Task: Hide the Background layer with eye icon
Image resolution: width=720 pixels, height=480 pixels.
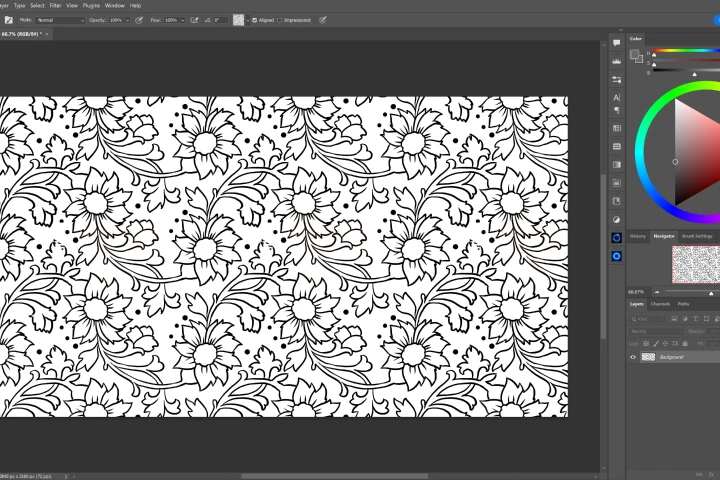Action: click(633, 357)
